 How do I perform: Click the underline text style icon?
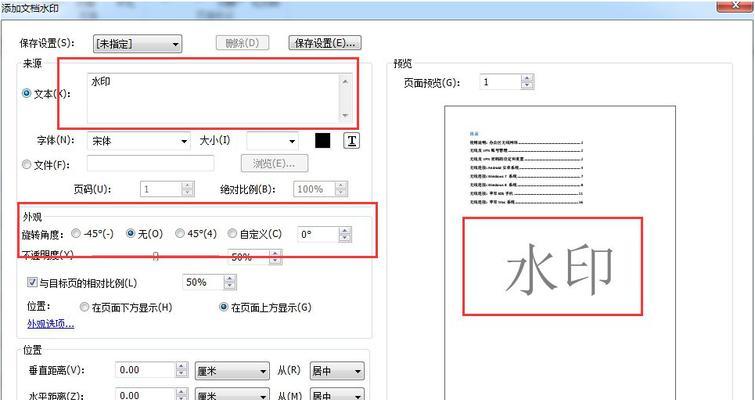352,141
